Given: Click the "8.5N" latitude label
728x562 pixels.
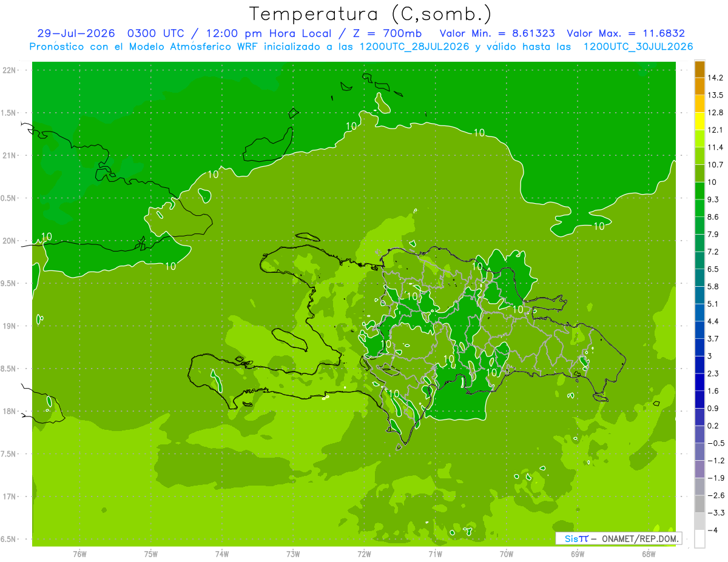Looking at the screenshot, I should tap(10, 369).
